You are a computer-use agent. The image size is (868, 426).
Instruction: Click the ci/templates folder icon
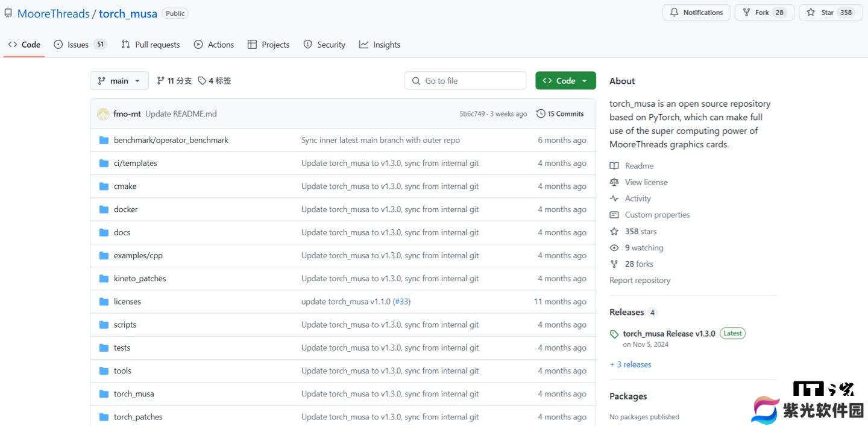coord(104,163)
